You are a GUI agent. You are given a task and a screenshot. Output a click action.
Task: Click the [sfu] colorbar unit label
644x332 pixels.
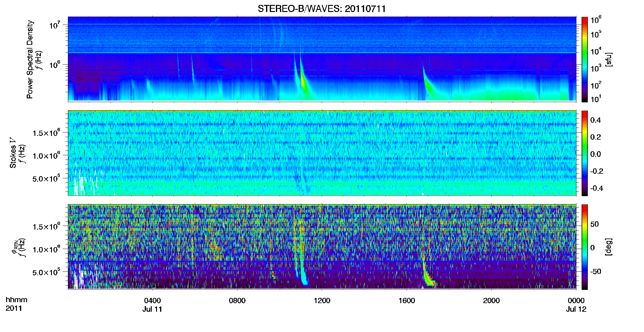tap(608, 59)
